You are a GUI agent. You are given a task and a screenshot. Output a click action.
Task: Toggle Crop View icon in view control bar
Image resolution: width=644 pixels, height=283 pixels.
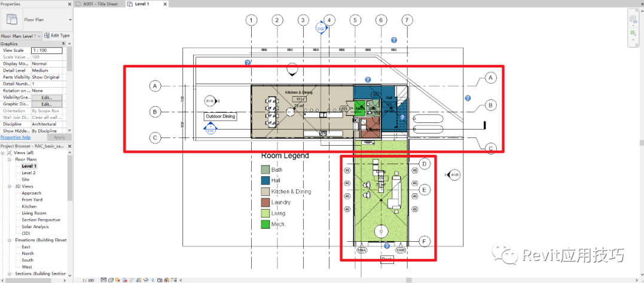[x=132, y=280]
